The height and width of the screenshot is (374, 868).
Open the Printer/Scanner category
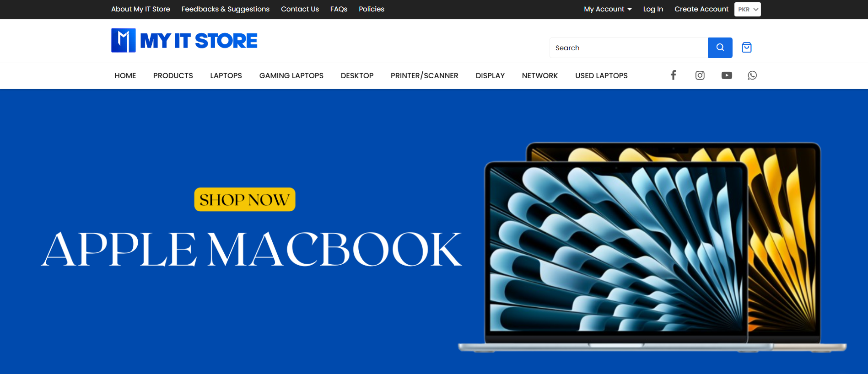[424, 76]
